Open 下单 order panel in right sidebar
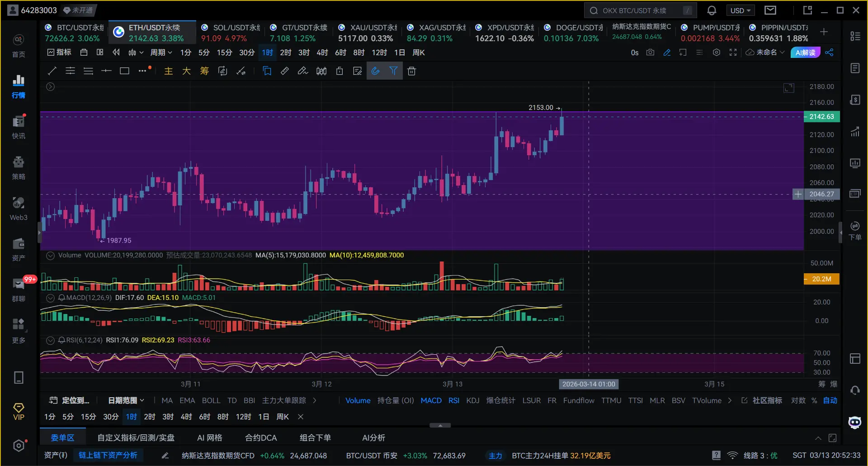The width and height of the screenshot is (868, 466). tap(855, 231)
